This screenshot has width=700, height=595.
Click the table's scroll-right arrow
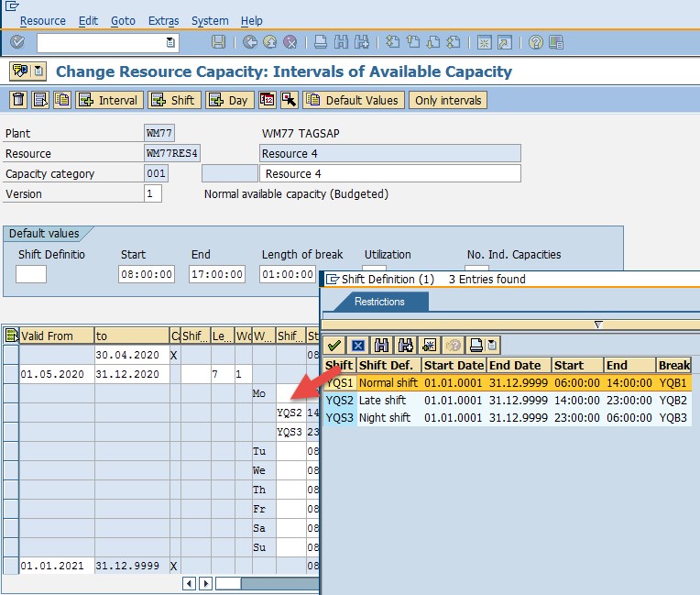(x=205, y=583)
